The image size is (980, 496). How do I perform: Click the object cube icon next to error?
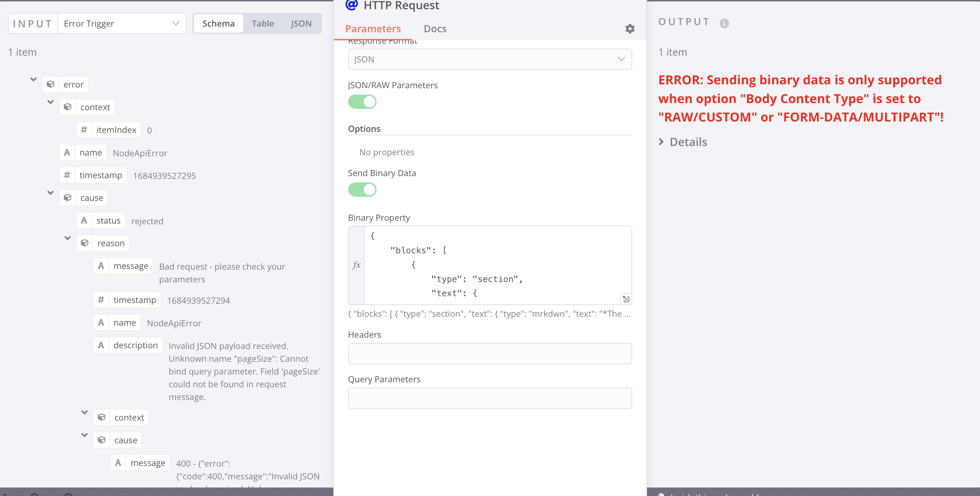51,84
